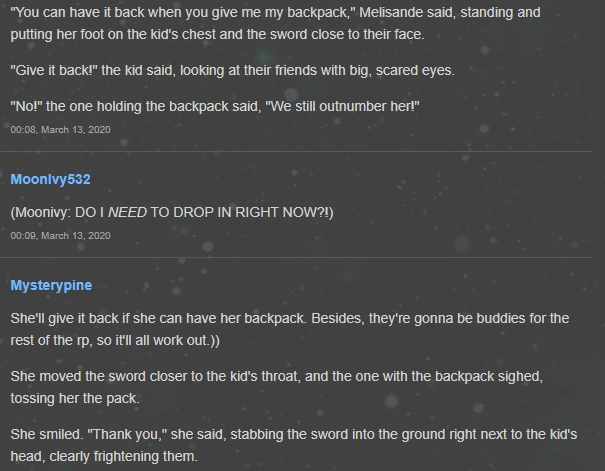605x471 pixels.
Task: Click the paragraph starting "She smiled. Thank you"
Action: pos(294,445)
